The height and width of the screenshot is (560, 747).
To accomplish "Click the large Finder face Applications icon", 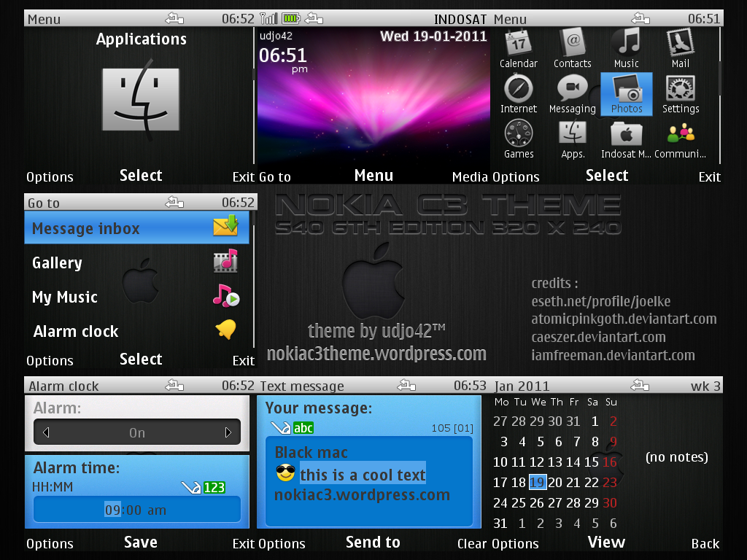I will pos(141,99).
